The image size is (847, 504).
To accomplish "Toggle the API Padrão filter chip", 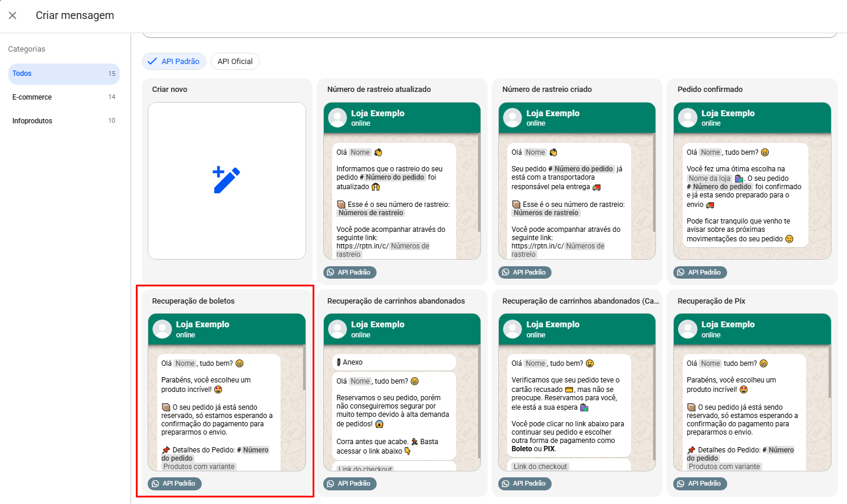I will 174,62.
